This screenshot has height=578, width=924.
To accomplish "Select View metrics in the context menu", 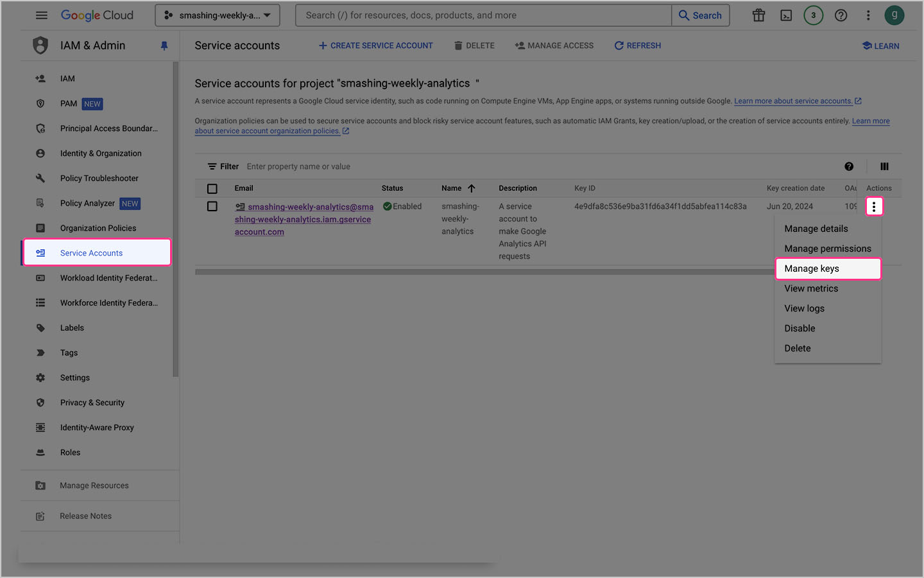I will [x=810, y=288].
